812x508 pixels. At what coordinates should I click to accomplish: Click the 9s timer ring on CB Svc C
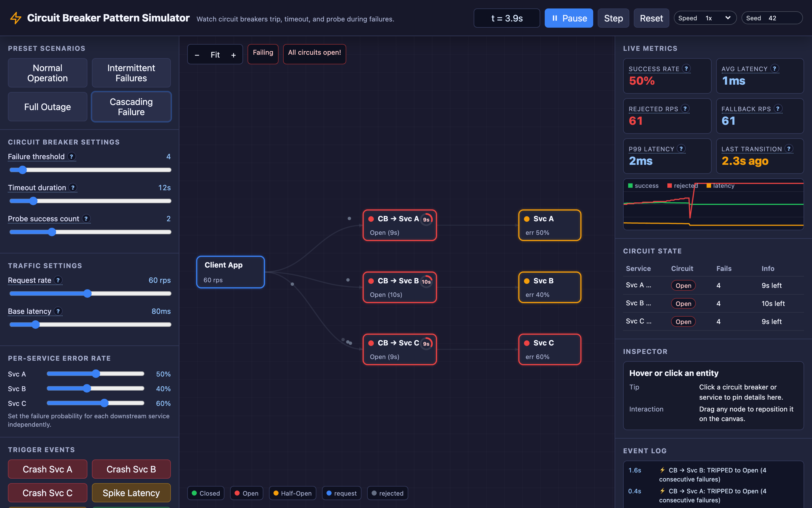(426, 344)
